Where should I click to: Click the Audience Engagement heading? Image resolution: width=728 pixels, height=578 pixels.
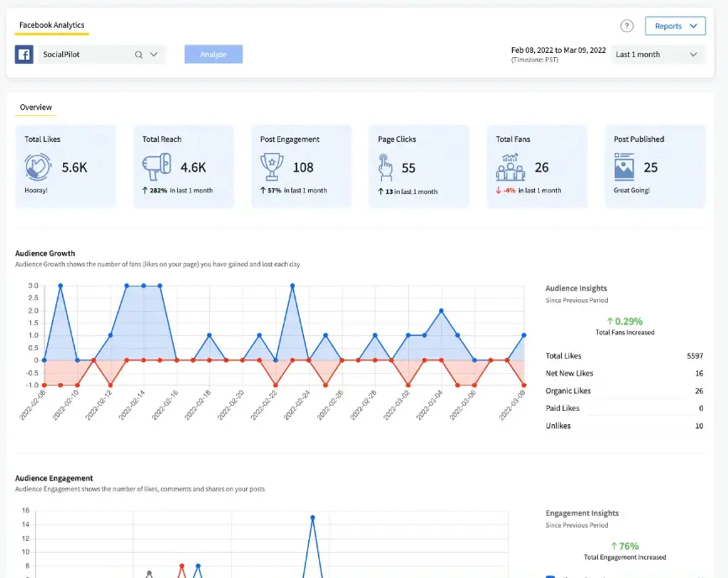tap(54, 478)
